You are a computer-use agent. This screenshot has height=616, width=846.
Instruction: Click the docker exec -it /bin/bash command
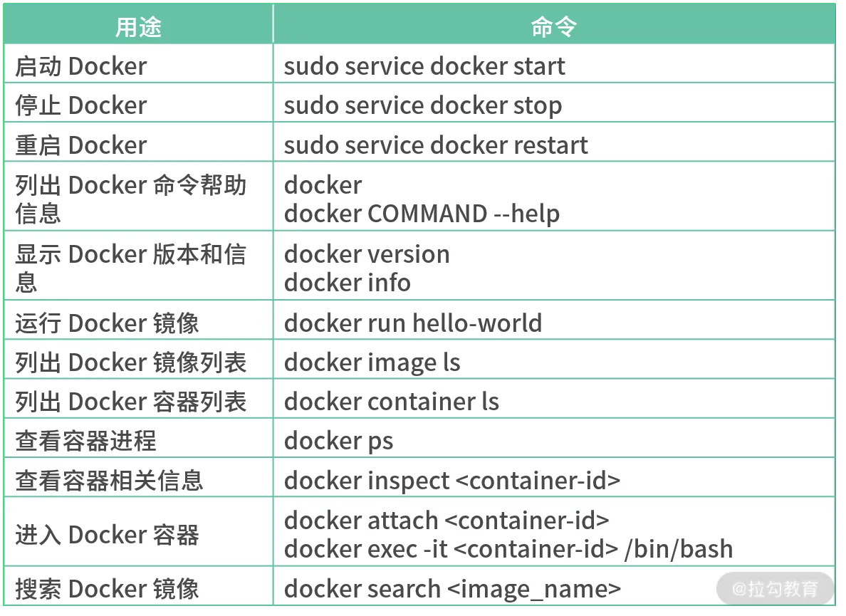pos(508,549)
